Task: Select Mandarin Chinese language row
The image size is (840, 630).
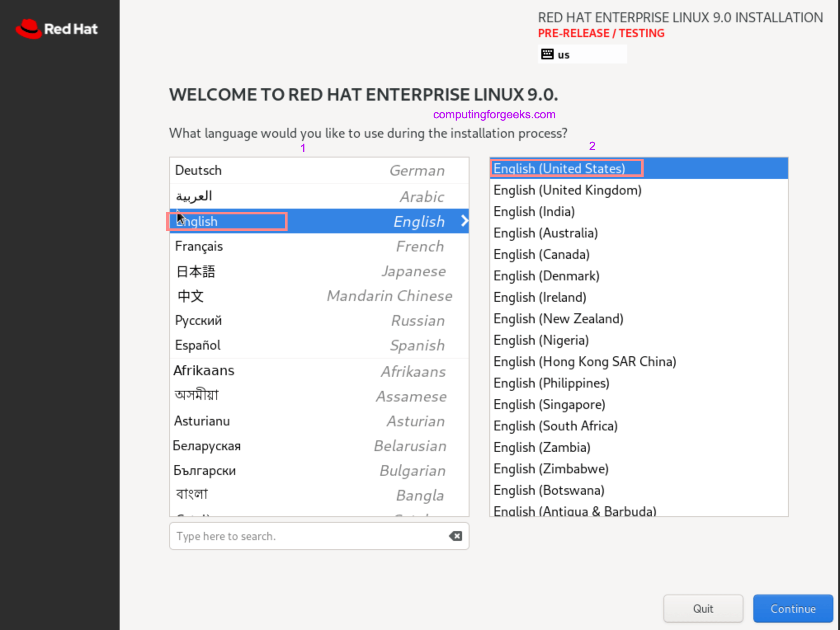Action: pyautogui.click(x=319, y=296)
